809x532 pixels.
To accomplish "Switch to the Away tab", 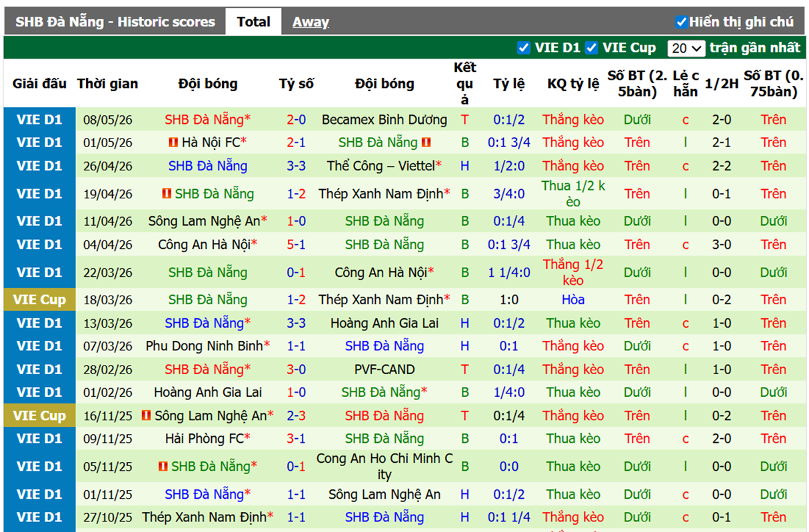I will (311, 22).
